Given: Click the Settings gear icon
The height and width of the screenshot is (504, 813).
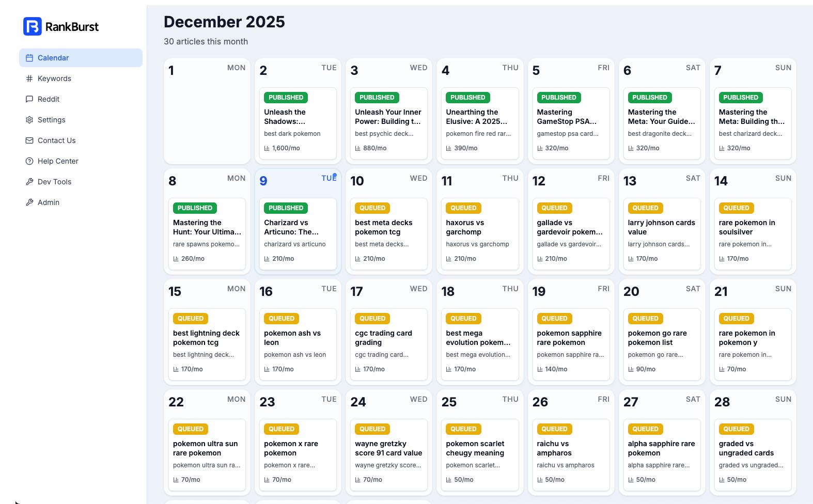Looking at the screenshot, I should click(29, 120).
